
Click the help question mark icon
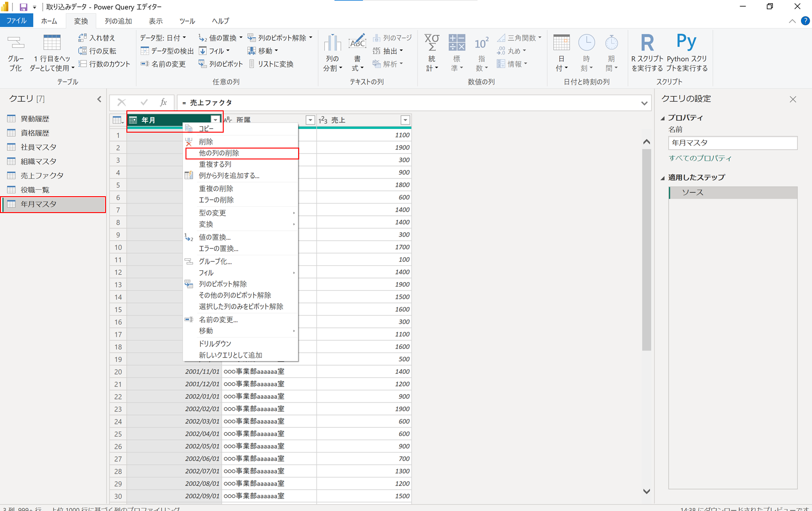805,21
